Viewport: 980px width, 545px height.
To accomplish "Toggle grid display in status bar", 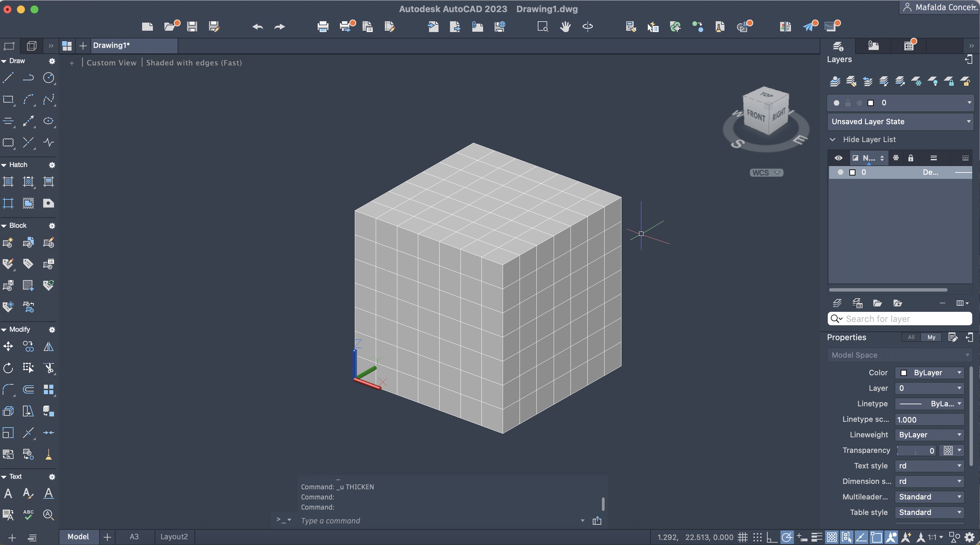I will pyautogui.click(x=742, y=537).
